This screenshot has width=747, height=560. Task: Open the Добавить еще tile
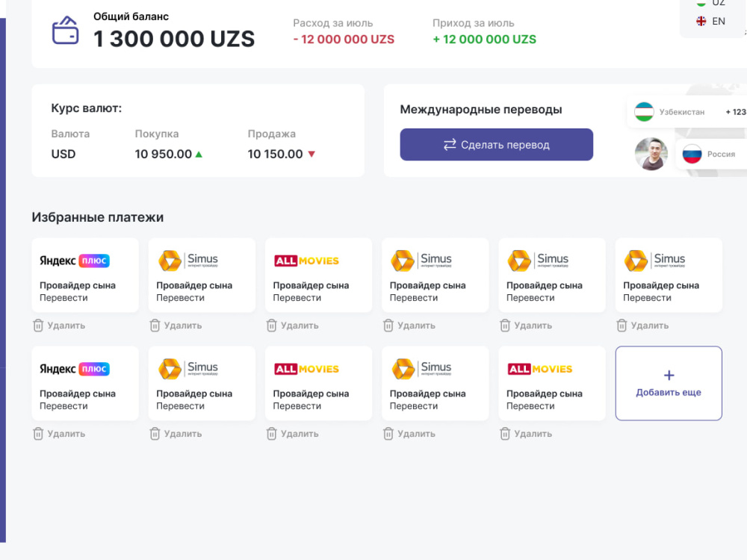pos(669,383)
